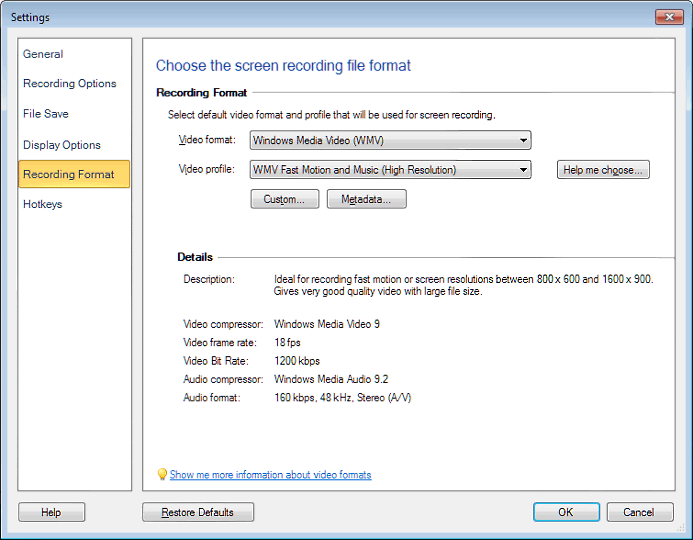Screen dimensions: 693x540
Task: Go to the File Save settings
Action: click(46, 114)
